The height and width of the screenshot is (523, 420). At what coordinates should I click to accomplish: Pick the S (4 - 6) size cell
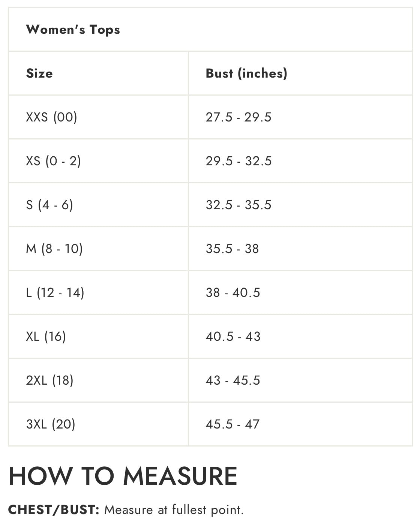tap(49, 205)
